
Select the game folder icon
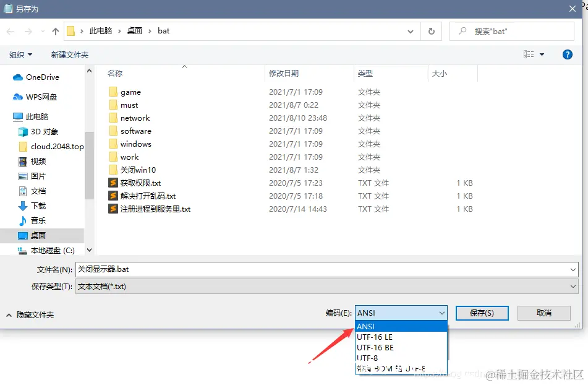[x=113, y=92]
